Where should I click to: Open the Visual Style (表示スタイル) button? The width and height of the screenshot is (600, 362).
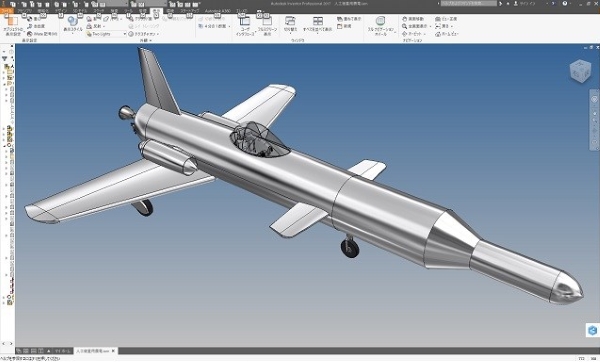click(x=72, y=24)
